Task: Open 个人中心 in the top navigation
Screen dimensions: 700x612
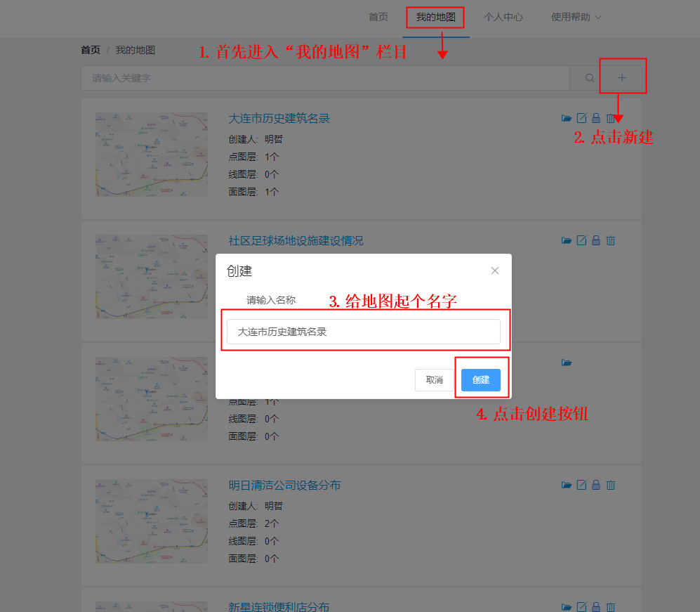Action: click(x=503, y=17)
